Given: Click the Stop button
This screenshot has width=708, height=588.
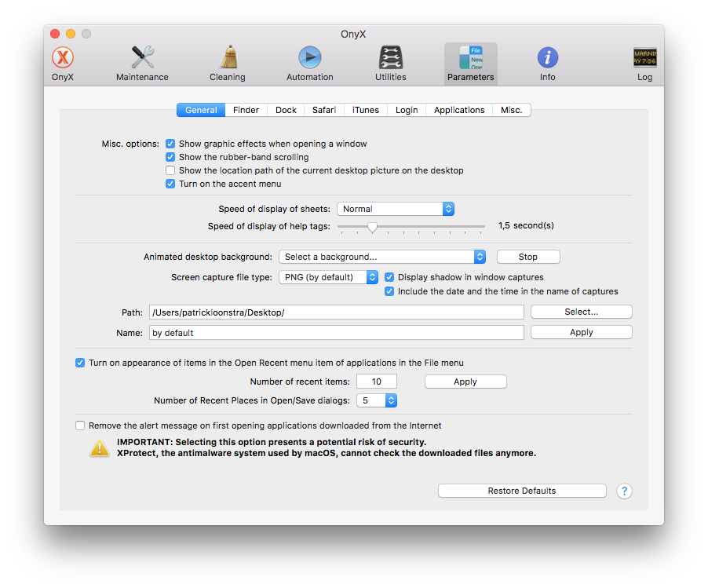Looking at the screenshot, I should tap(528, 257).
